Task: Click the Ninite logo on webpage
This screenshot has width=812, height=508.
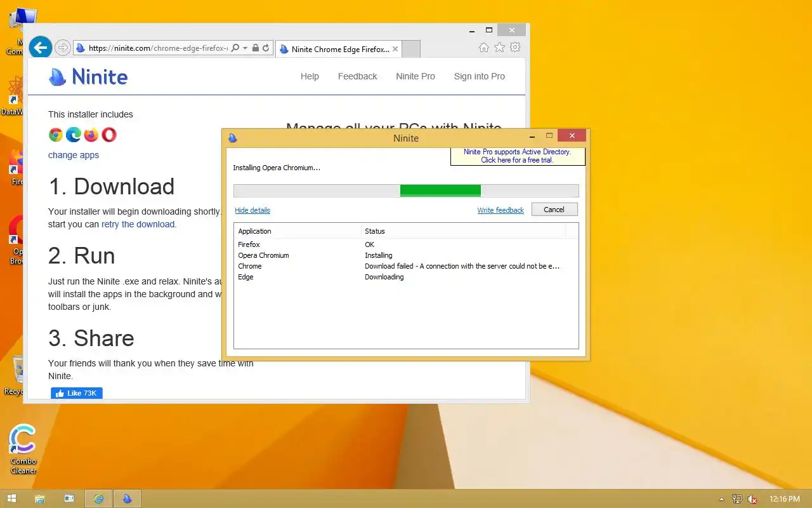Action: (x=88, y=77)
